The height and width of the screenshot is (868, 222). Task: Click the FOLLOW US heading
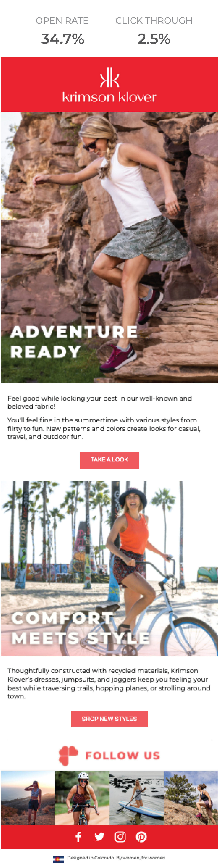coord(123,756)
